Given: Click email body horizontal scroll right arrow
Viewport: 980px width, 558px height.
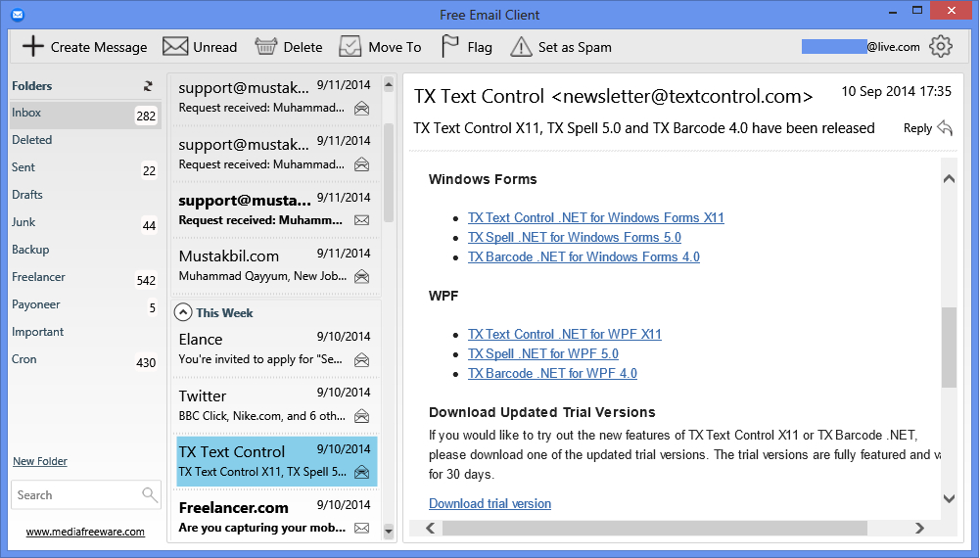Looking at the screenshot, I should [x=919, y=528].
